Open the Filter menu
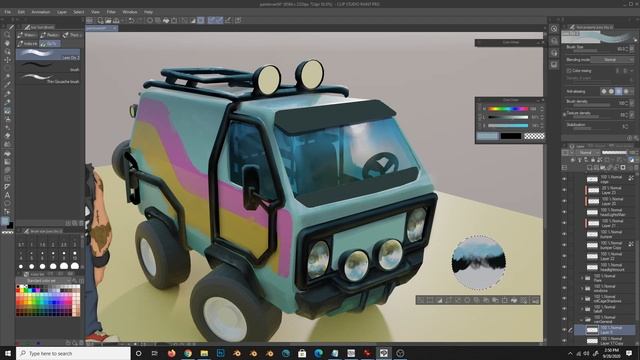Viewport: 640px width, 360px height. pyautogui.click(x=111, y=12)
